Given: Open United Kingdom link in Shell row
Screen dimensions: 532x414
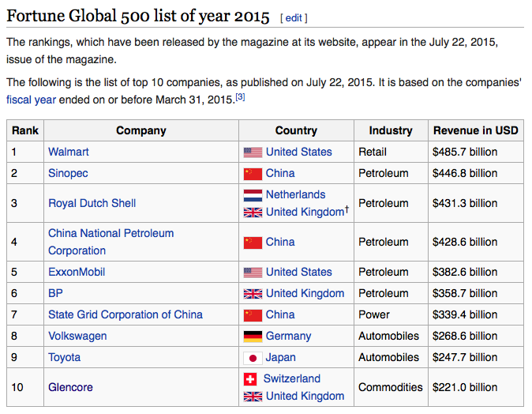Looking at the screenshot, I should click(x=305, y=212).
